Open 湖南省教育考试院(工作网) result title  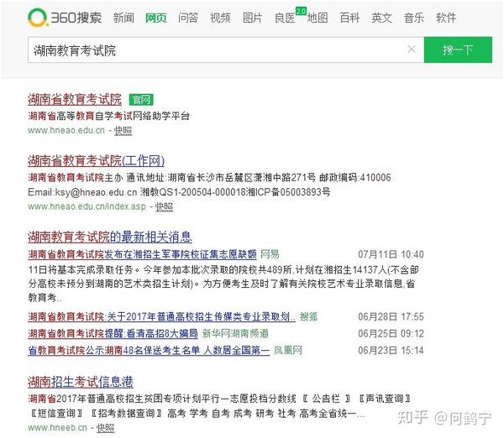tap(96, 160)
